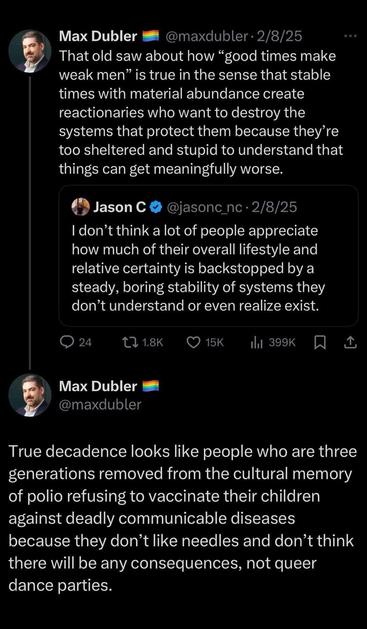Share the tweet with upload arrow icon
This screenshot has width=367, height=629.
(x=350, y=343)
